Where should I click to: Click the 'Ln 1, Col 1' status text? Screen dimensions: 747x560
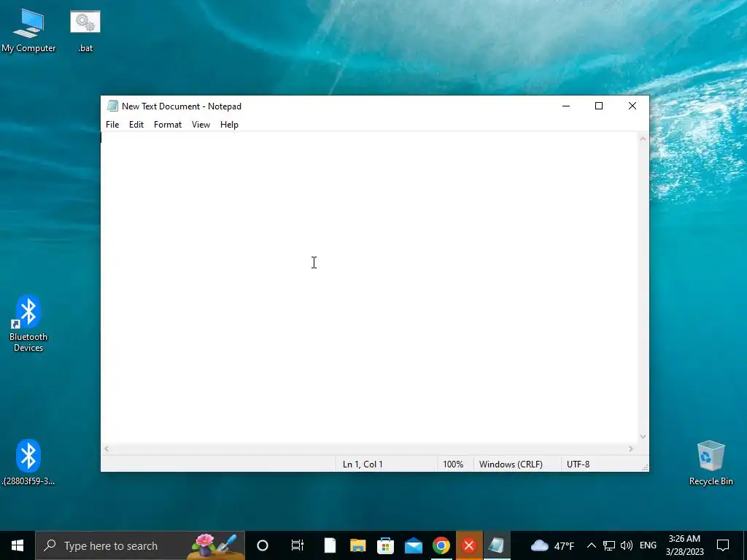coord(363,464)
